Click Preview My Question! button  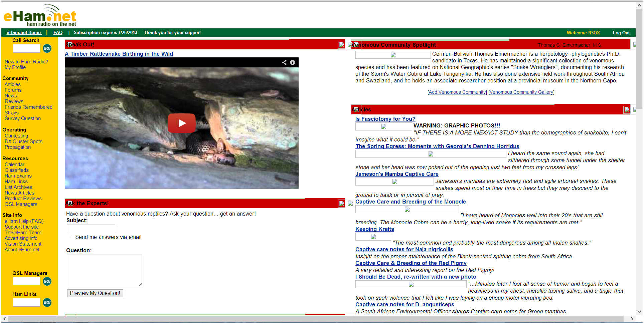[95, 293]
